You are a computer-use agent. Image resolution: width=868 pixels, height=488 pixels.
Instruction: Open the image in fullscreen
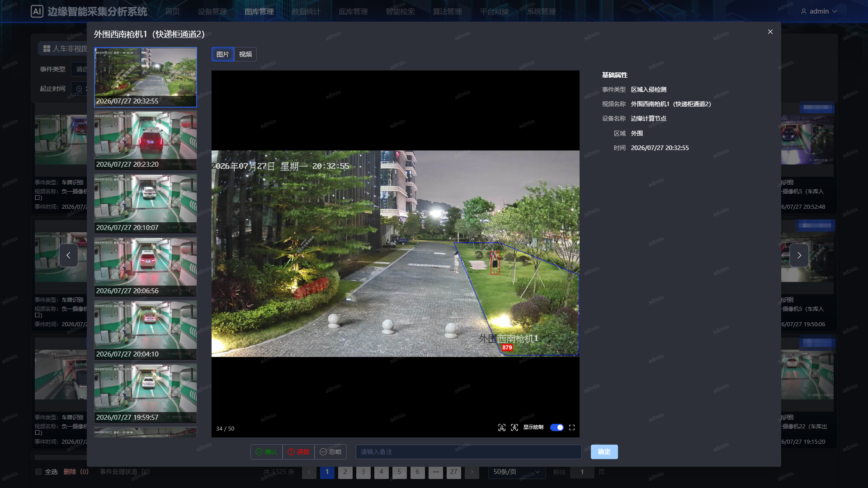pos(572,427)
